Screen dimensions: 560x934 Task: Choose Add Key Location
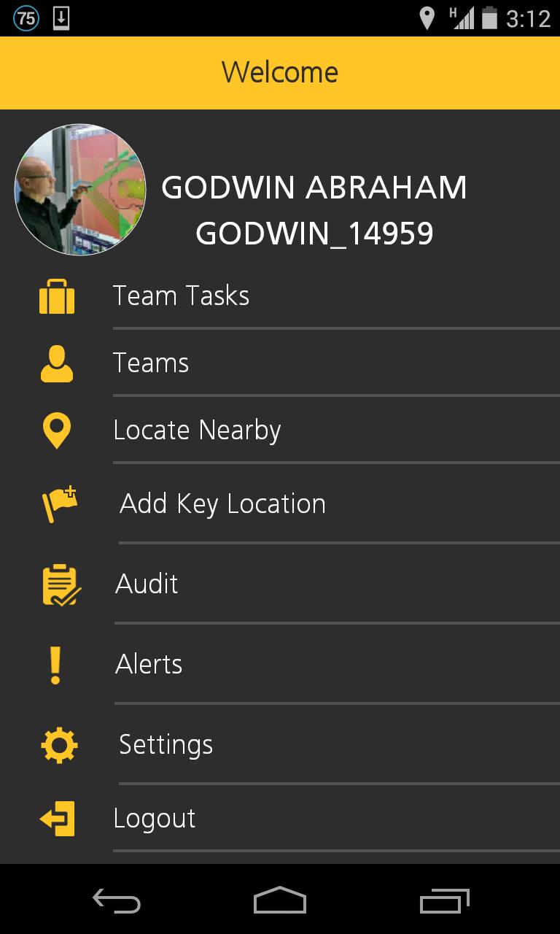(280, 503)
